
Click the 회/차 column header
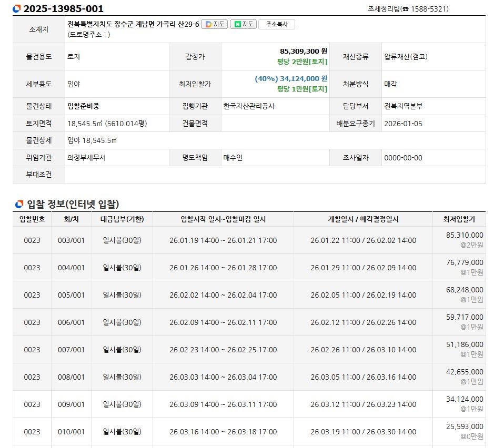coord(71,219)
